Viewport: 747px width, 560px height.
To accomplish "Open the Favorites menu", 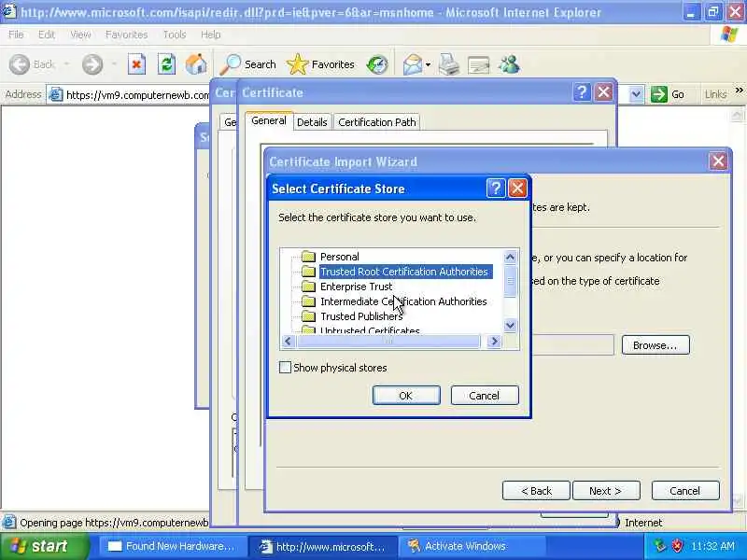I will tap(126, 35).
